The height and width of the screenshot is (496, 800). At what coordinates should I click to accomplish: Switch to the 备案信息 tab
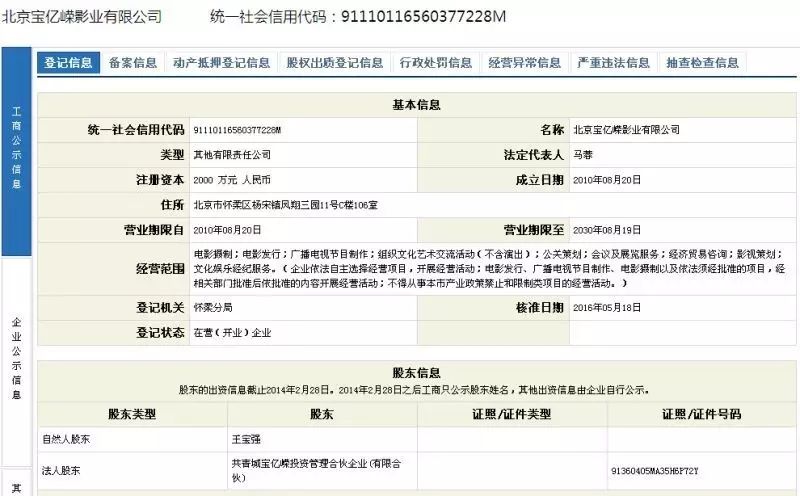133,63
